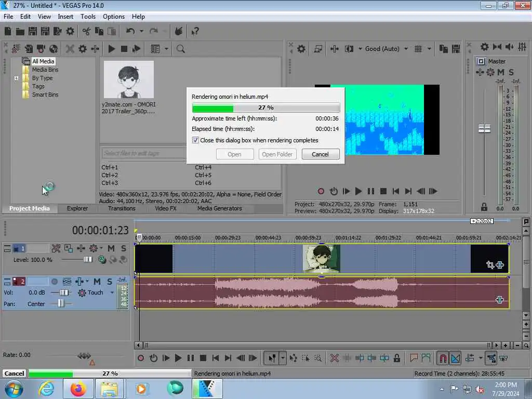Select the Normal Edit Tool in timeline toolbar

(x=272, y=358)
